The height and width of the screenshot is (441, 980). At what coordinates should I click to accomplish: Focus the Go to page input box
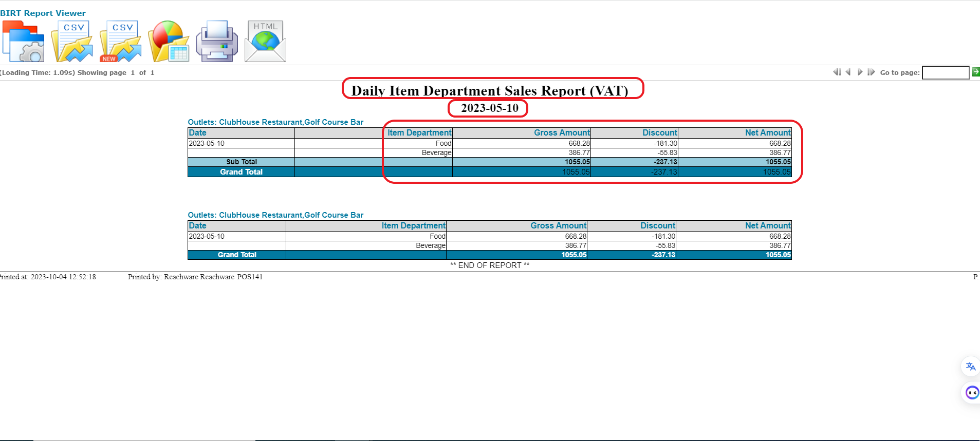(946, 72)
